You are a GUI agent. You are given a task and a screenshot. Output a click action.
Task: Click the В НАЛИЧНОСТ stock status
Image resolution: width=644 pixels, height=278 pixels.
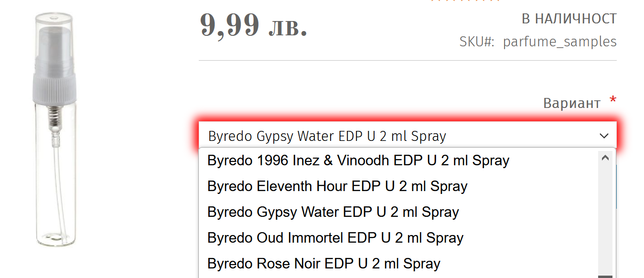point(569,19)
